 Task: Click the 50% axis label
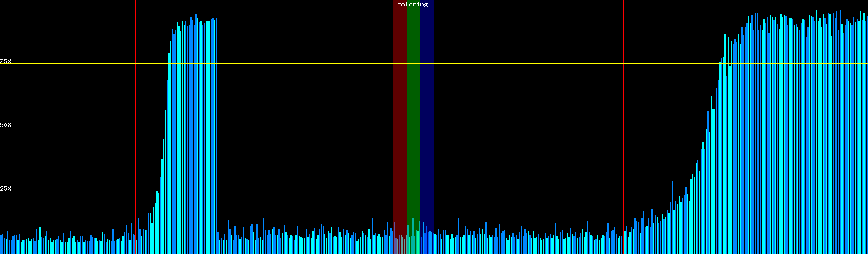(6, 125)
